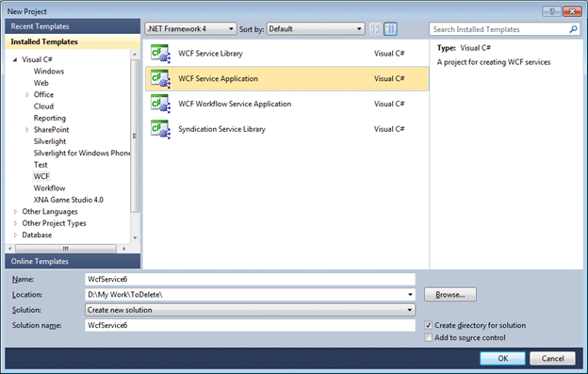Open the Online Templates section

click(73, 261)
